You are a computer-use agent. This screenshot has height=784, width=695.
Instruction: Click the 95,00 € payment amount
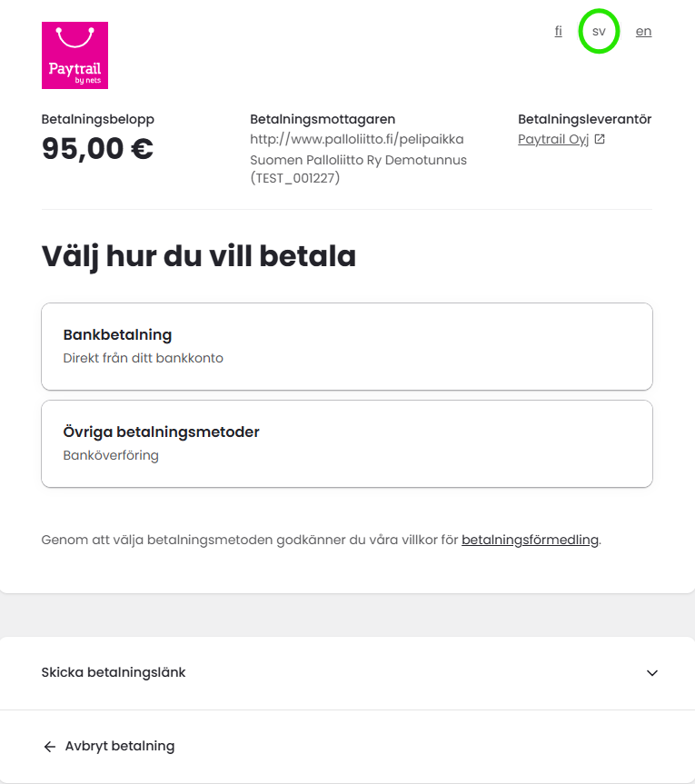[97, 148]
